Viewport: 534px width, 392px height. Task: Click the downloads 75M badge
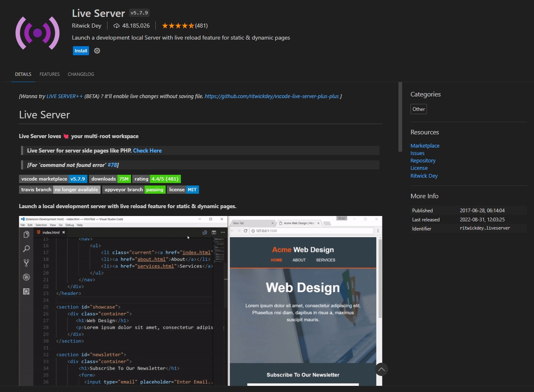110,179
